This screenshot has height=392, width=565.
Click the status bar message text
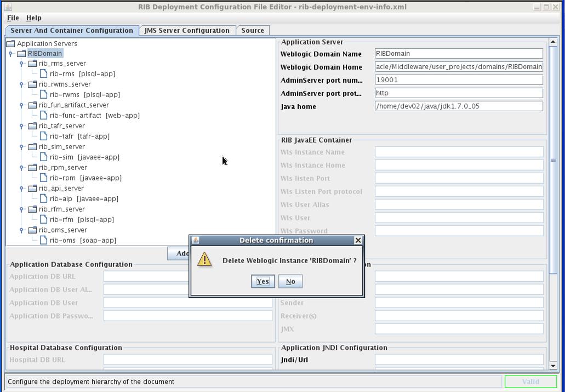pyautogui.click(x=91, y=382)
